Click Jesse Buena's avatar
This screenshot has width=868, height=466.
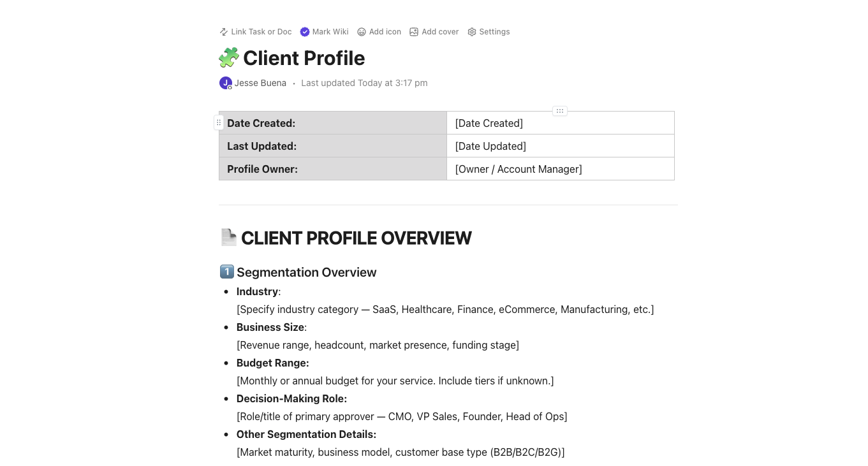click(226, 83)
